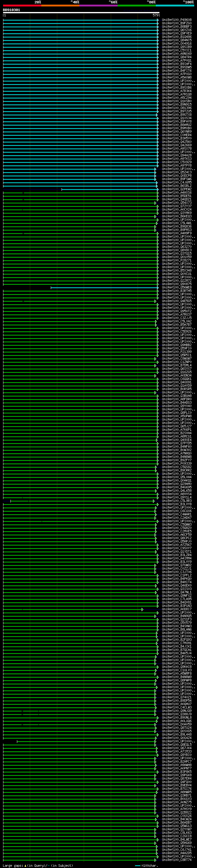The image size is (197, 868).
Task: Select the UniRef100_A9NX49 label
Action: click(x=177, y=54)
